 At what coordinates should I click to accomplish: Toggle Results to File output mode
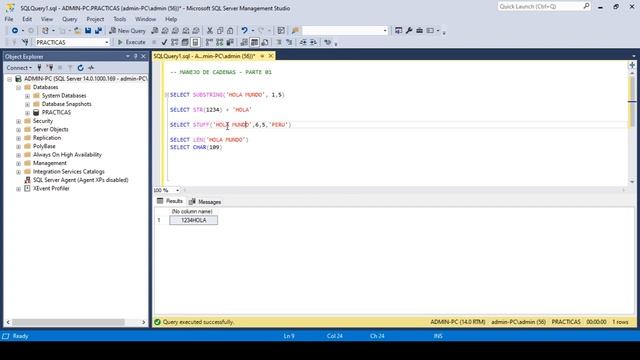click(x=264, y=42)
